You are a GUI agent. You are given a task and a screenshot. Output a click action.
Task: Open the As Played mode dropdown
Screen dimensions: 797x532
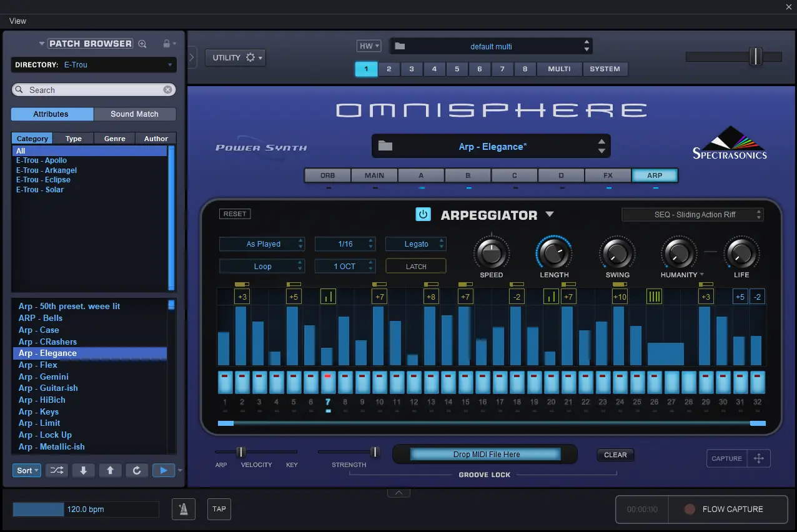click(262, 244)
